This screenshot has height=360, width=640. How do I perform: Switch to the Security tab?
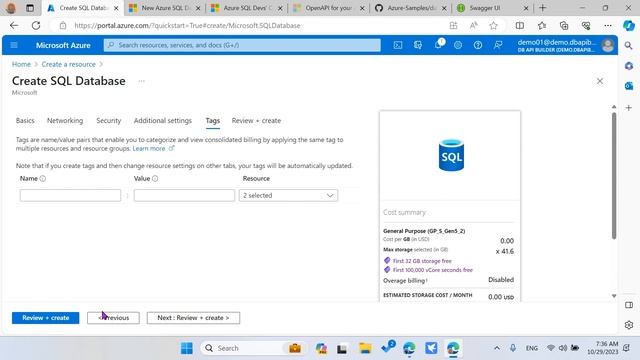pos(109,120)
